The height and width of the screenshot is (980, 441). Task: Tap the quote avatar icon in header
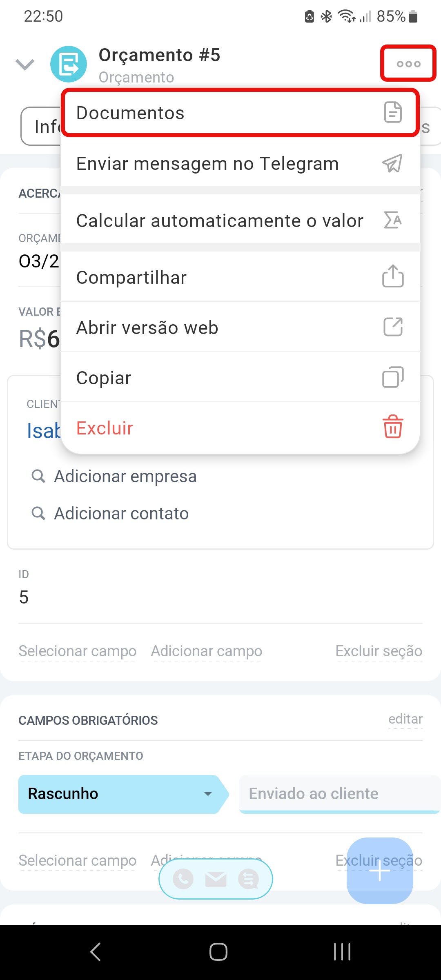coord(69,64)
